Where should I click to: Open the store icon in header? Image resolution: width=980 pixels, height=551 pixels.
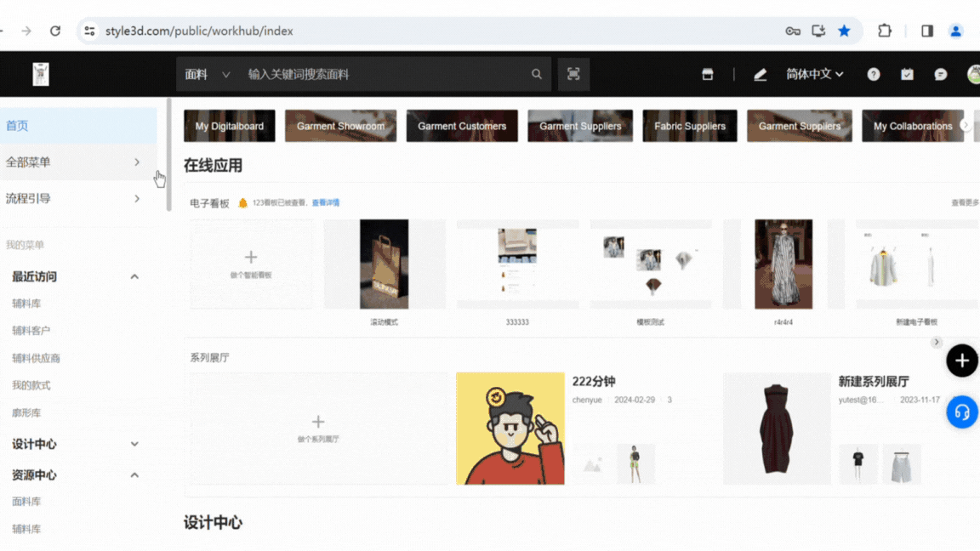coord(707,75)
